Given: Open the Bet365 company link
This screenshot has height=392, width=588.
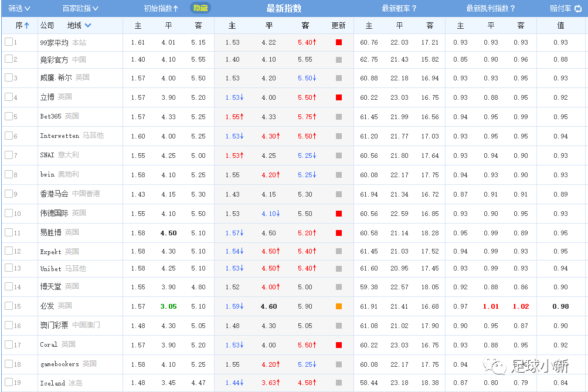Looking at the screenshot, I should pyautogui.click(x=50, y=116).
